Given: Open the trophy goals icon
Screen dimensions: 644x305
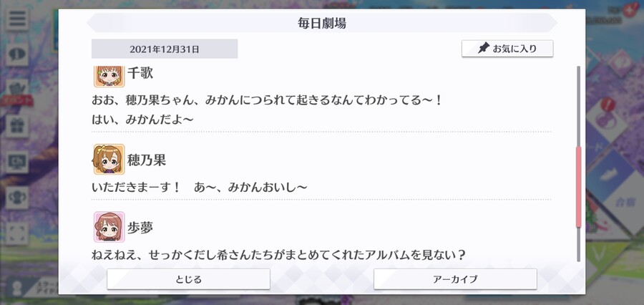Looking at the screenshot, I should click(x=17, y=198).
